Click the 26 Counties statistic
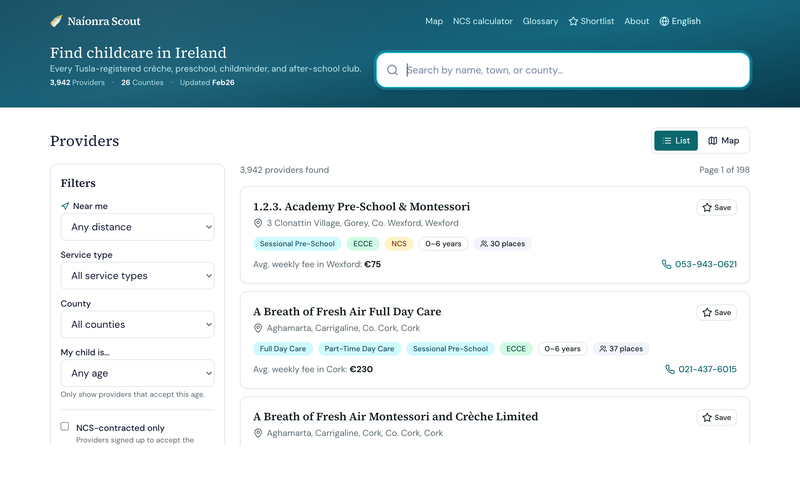The height and width of the screenshot is (500, 800). pos(142,83)
